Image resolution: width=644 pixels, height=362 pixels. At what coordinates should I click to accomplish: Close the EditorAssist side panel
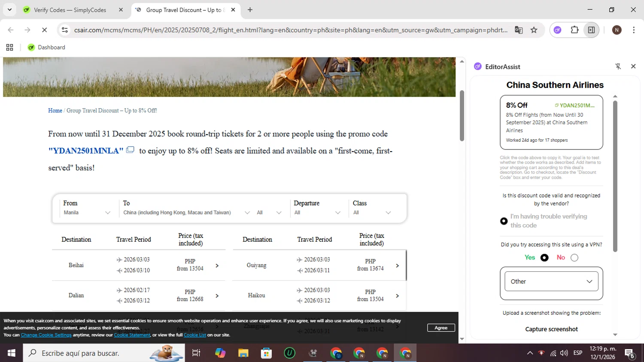633,66
